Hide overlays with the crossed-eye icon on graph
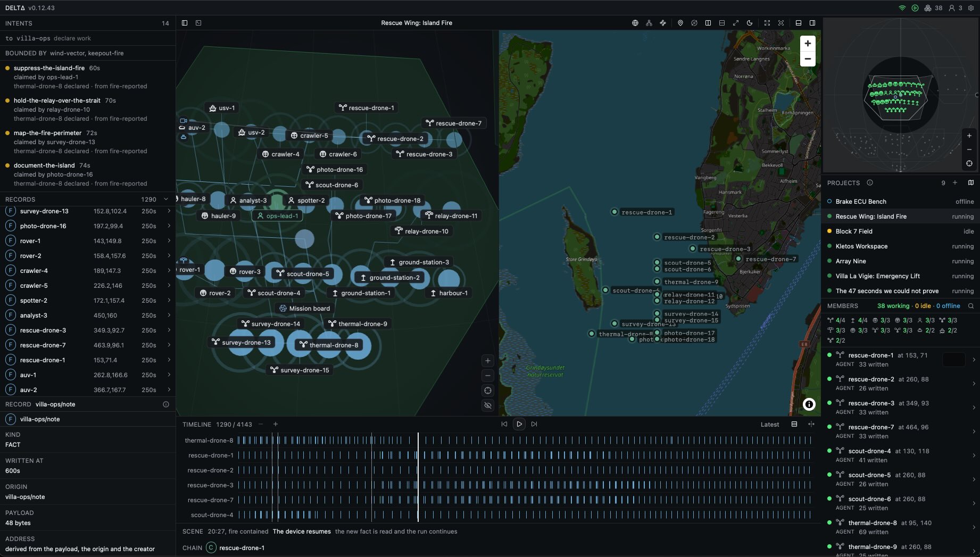 coord(488,405)
